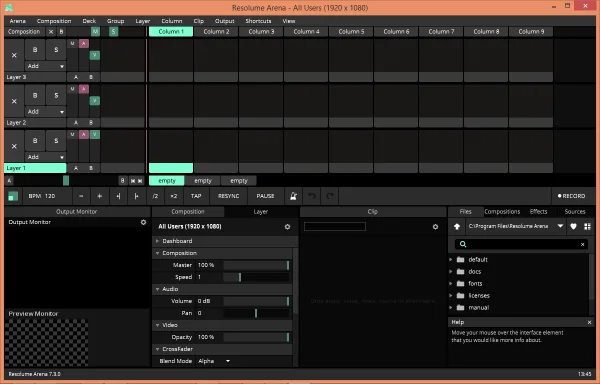Open Layer 3 Add blend mode dropdown
This screenshot has width=600, height=384.
45,66
